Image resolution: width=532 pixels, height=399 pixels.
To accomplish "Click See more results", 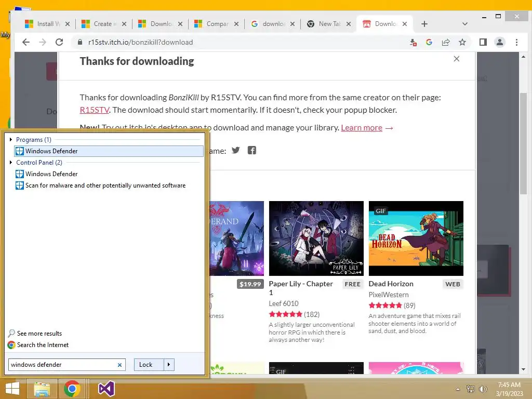I will pos(35,334).
